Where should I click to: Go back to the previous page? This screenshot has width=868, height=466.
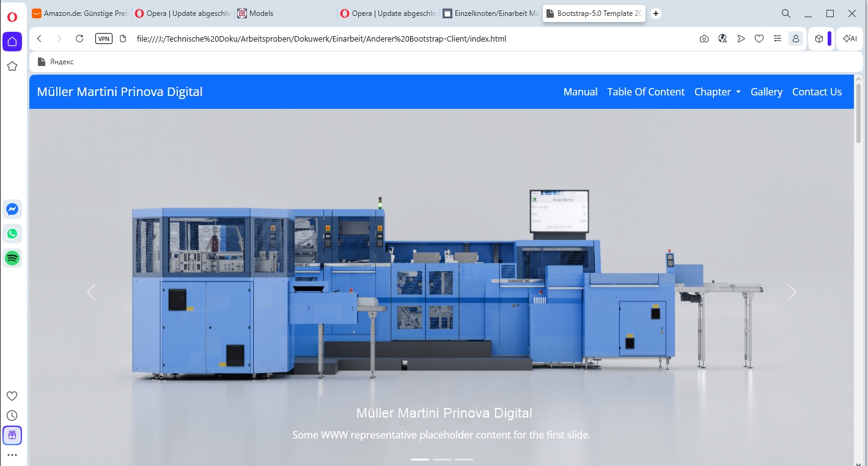pyautogui.click(x=39, y=39)
